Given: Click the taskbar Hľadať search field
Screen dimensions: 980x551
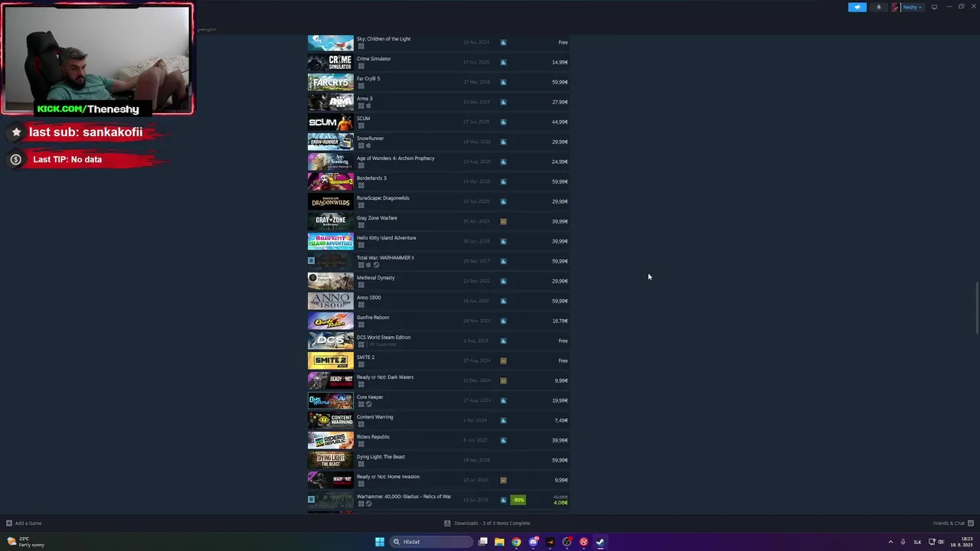Looking at the screenshot, I should 431,542.
